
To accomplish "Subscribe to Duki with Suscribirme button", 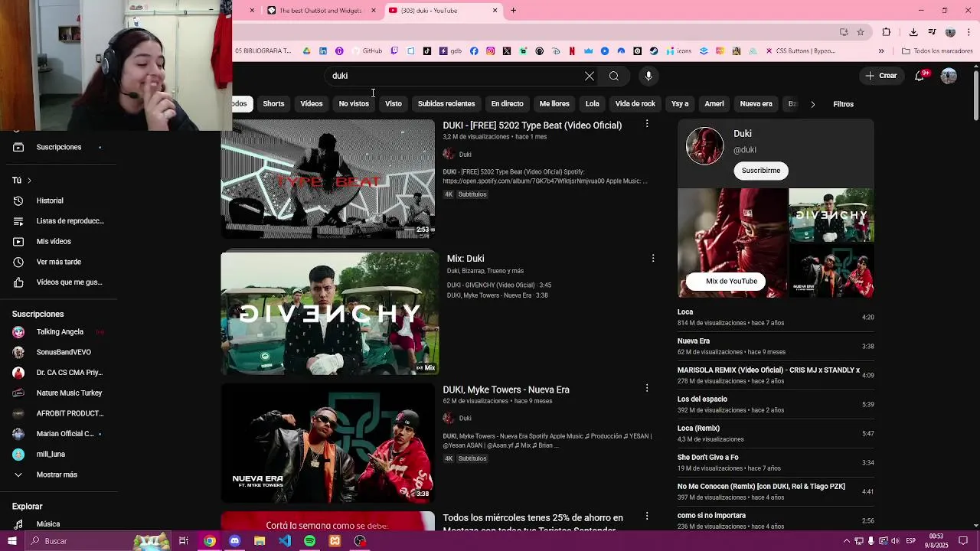I will [x=761, y=171].
